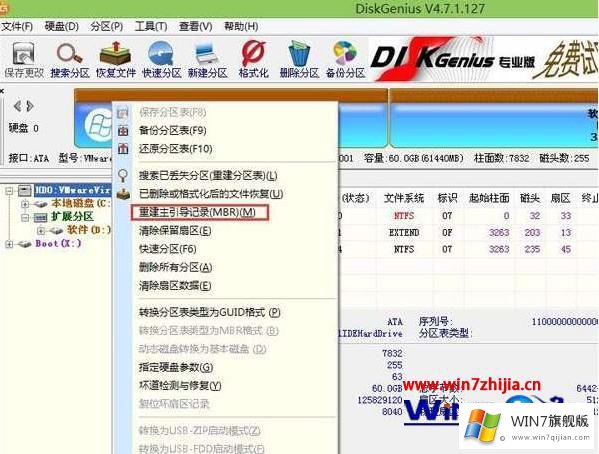Choose 备份分区表(F9) from context menu
This screenshot has width=599, height=454.
click(173, 131)
